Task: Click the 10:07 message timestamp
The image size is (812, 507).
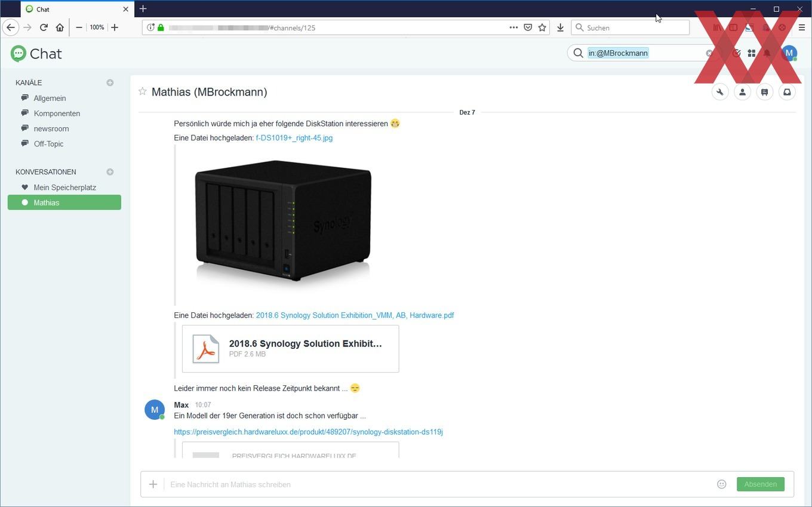Action: point(203,405)
